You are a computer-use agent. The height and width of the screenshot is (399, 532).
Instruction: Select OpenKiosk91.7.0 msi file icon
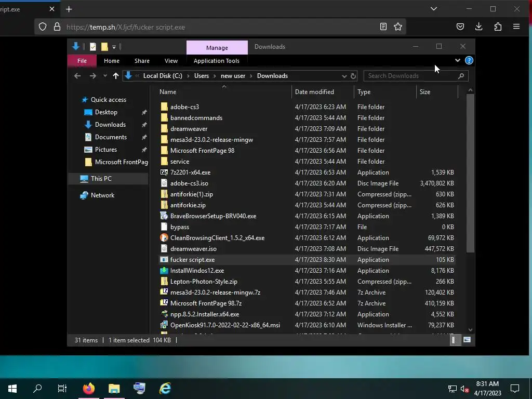[x=164, y=325]
